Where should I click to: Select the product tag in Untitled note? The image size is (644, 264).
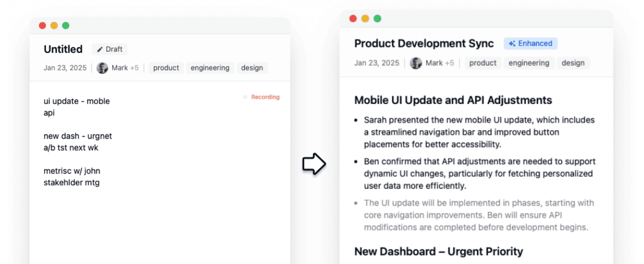(166, 68)
